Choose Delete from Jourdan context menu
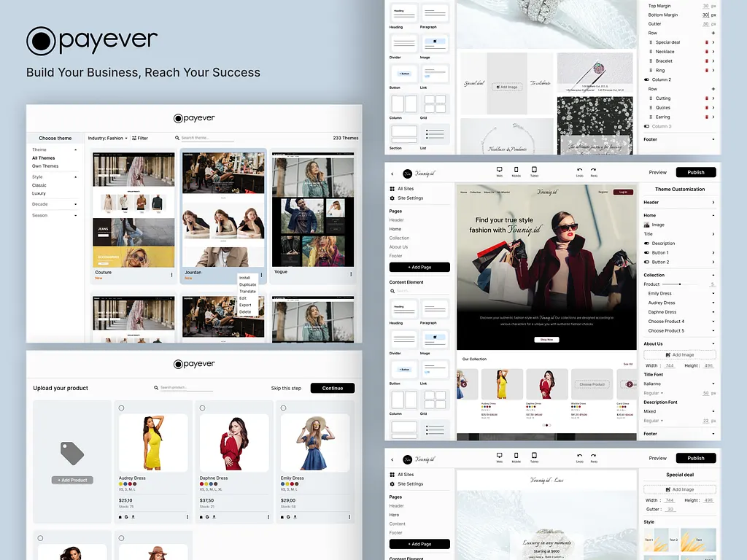The image size is (747, 560). (x=245, y=312)
